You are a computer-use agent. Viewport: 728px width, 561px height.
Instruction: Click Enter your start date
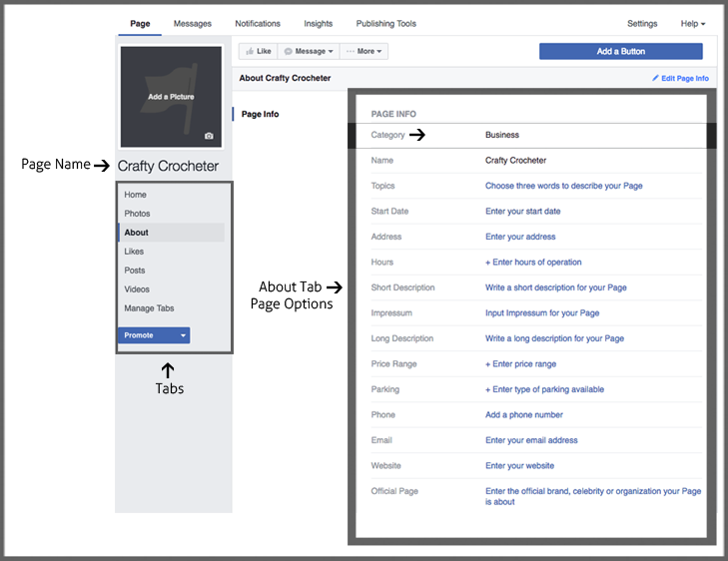[523, 212]
